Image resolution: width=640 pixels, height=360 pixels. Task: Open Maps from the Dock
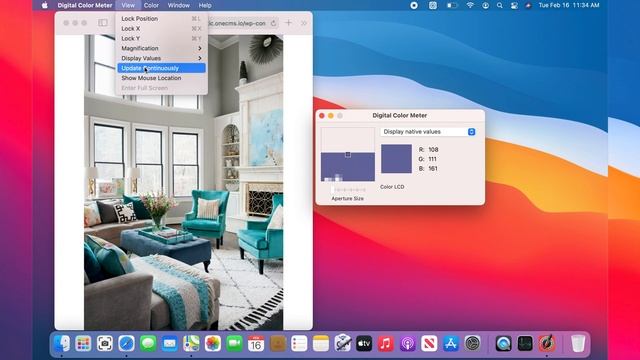click(191, 343)
